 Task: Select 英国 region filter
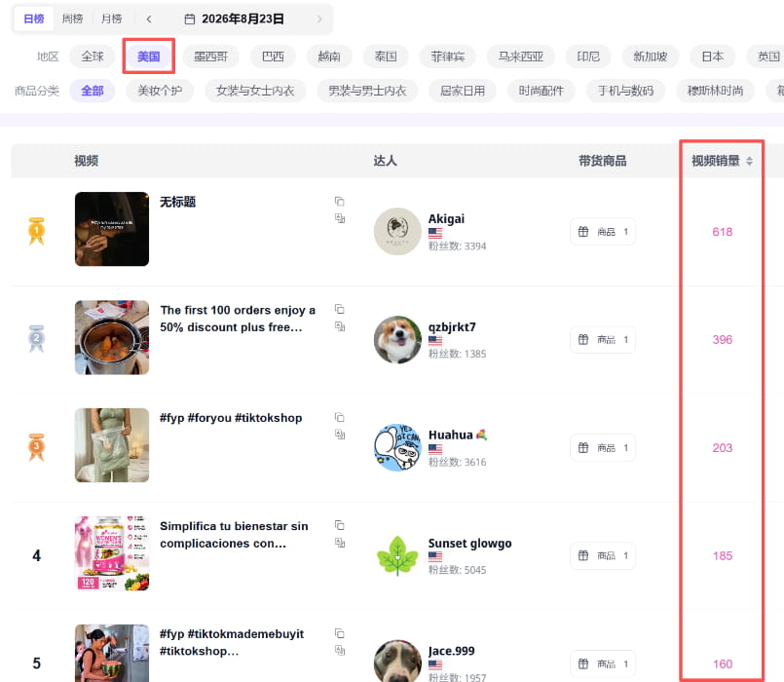(766, 57)
